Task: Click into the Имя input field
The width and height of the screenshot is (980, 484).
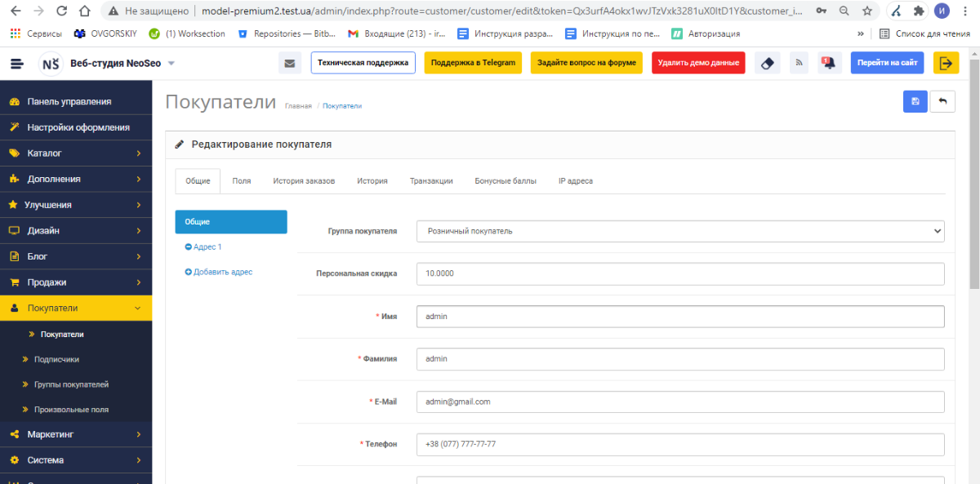Action: tap(680, 316)
